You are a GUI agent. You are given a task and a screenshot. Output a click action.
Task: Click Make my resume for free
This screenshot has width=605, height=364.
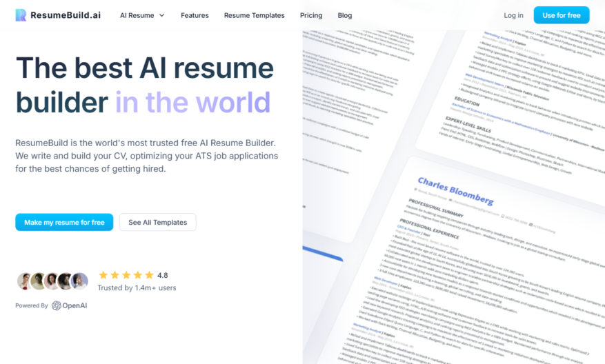coord(64,222)
